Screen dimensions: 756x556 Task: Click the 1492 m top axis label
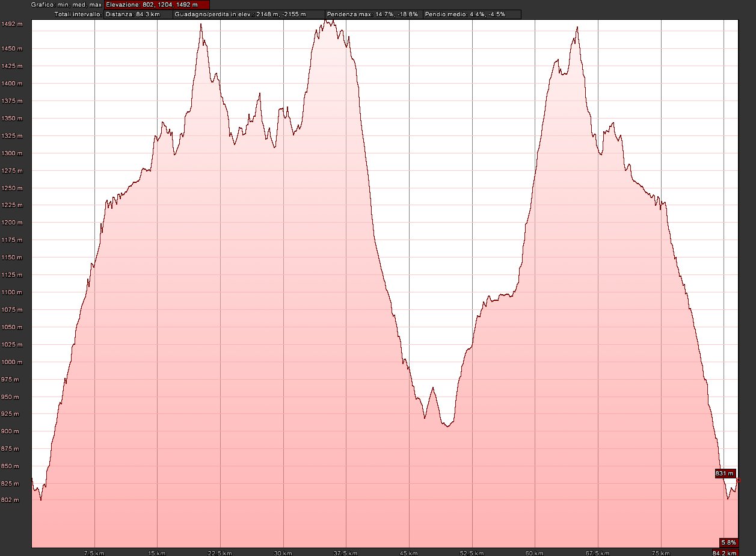point(12,24)
